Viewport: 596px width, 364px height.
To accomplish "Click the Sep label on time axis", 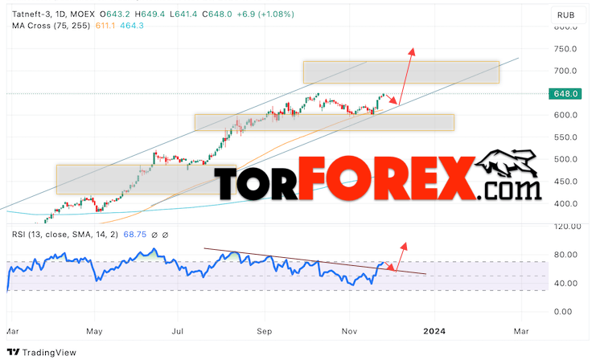I will (264, 331).
